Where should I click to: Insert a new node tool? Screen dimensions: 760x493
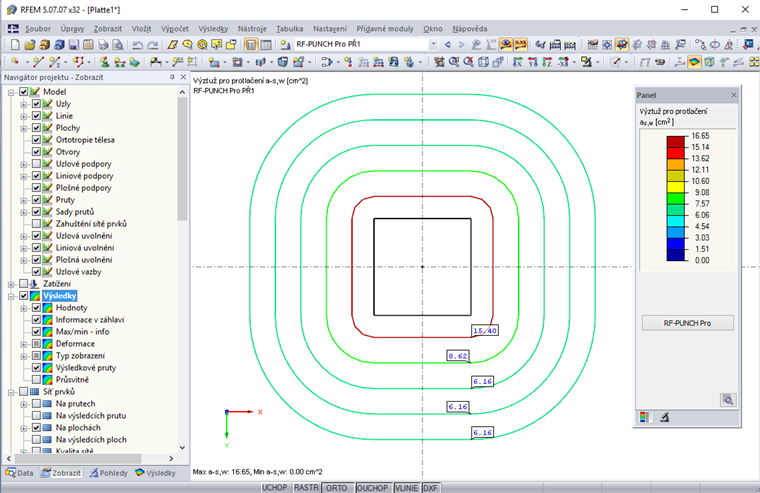15,62
